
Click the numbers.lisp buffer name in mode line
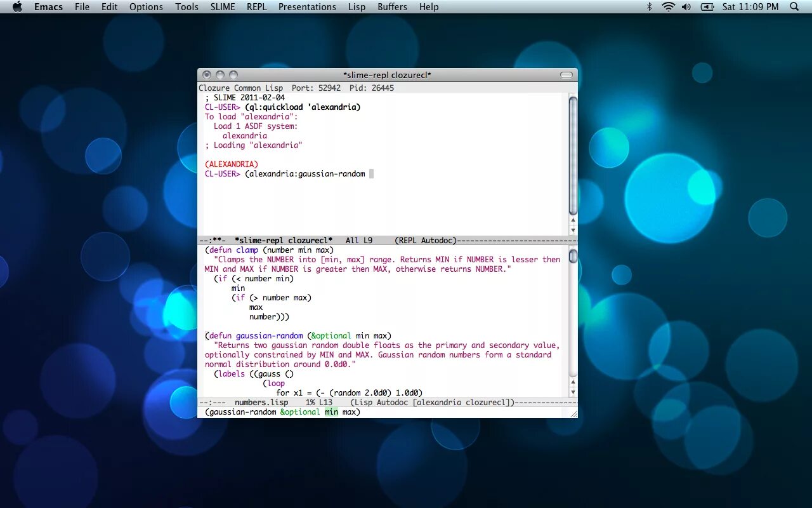click(261, 403)
